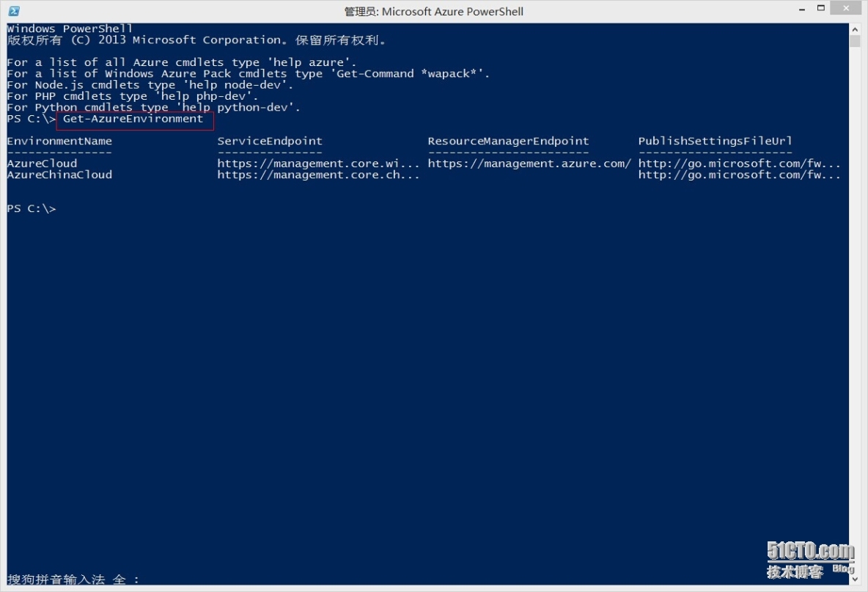
Task: Click the ServiceEndpoint column header
Action: click(270, 141)
